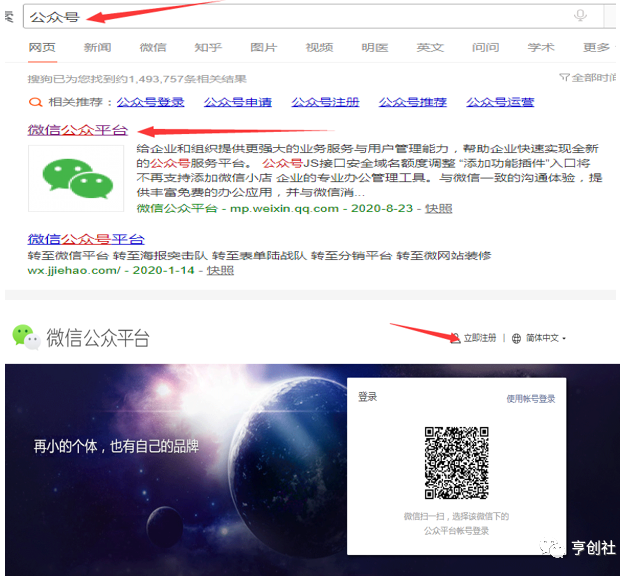The width and height of the screenshot is (637, 577).
Task: Click the wx.jjiehao.com green URL text
Action: (x=74, y=270)
